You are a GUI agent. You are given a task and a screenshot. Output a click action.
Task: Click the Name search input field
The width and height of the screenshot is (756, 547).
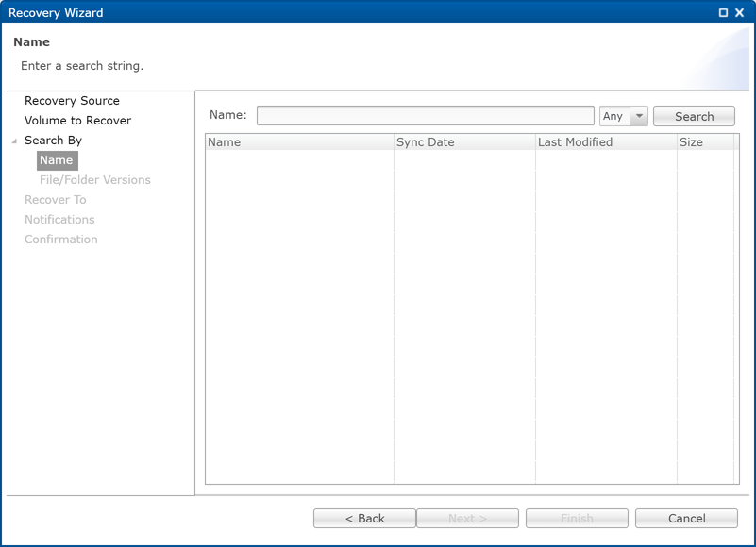tap(426, 116)
